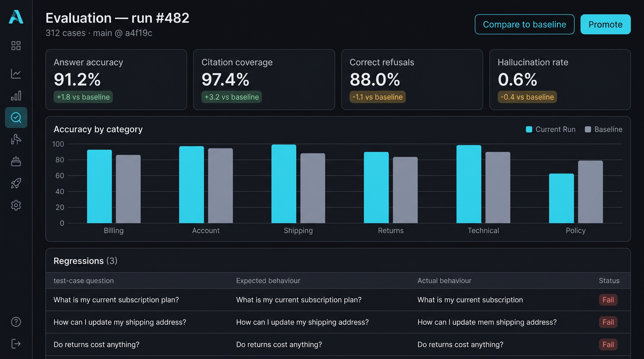Open the returns cost test-case question
The width and height of the screenshot is (644, 359).
[96, 345]
